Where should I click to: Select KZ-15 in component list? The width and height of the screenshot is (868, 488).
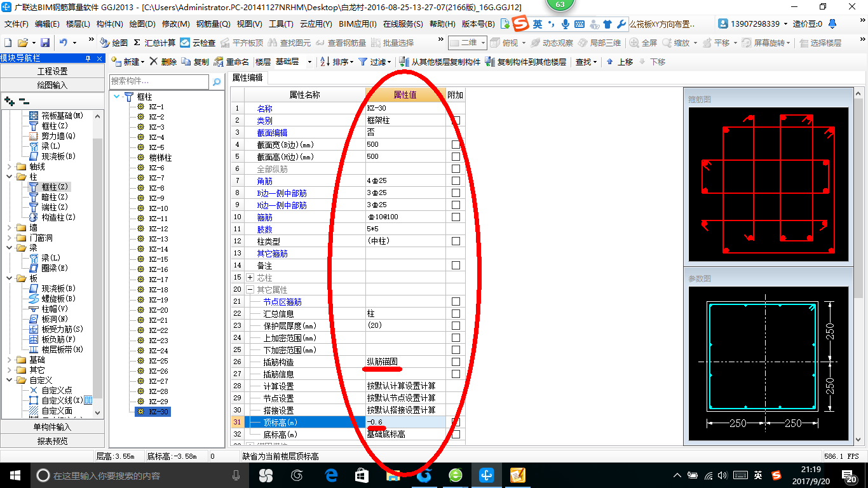(x=158, y=259)
